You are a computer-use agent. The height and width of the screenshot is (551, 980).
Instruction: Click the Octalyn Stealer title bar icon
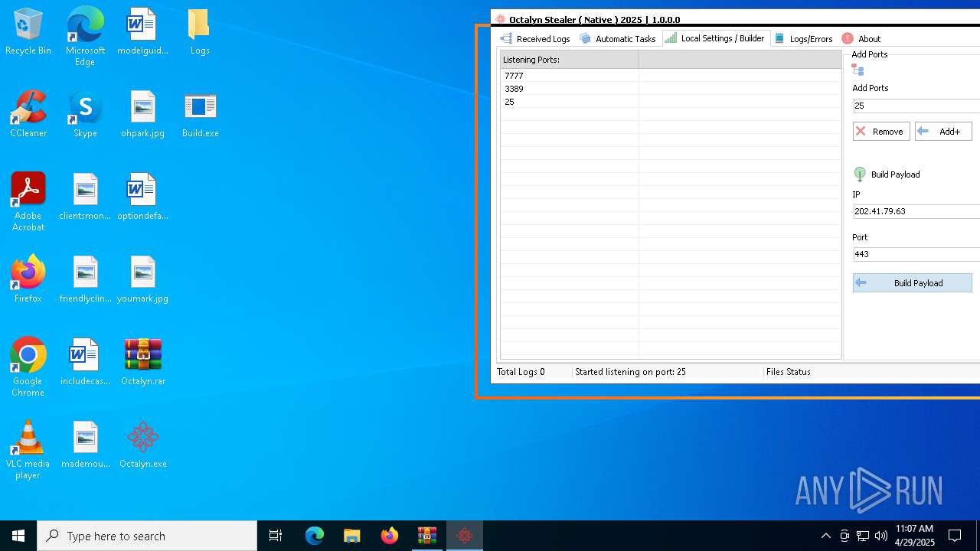[x=501, y=19]
